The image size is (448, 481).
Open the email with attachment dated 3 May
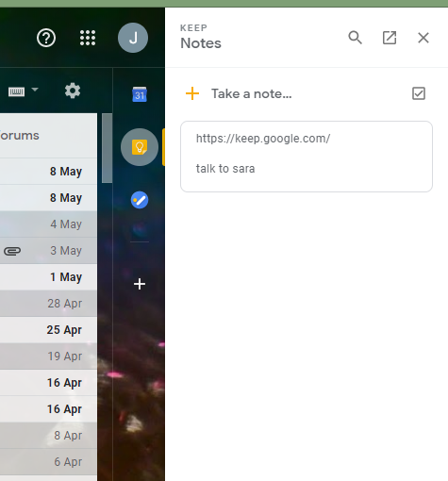click(x=48, y=251)
